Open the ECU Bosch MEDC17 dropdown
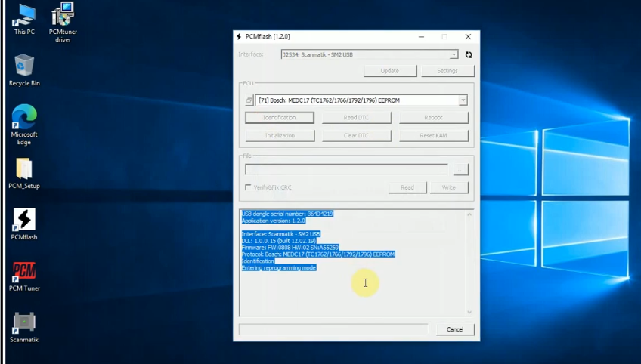 click(361, 100)
